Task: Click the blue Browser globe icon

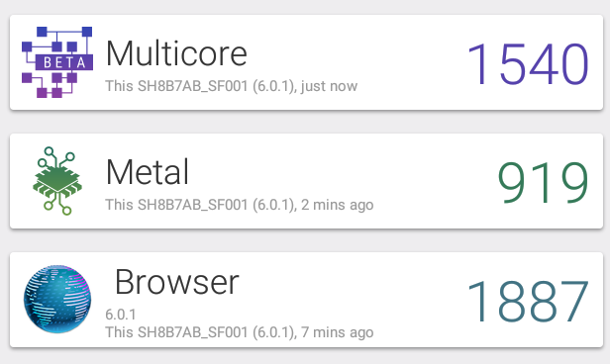Action: pos(57,299)
